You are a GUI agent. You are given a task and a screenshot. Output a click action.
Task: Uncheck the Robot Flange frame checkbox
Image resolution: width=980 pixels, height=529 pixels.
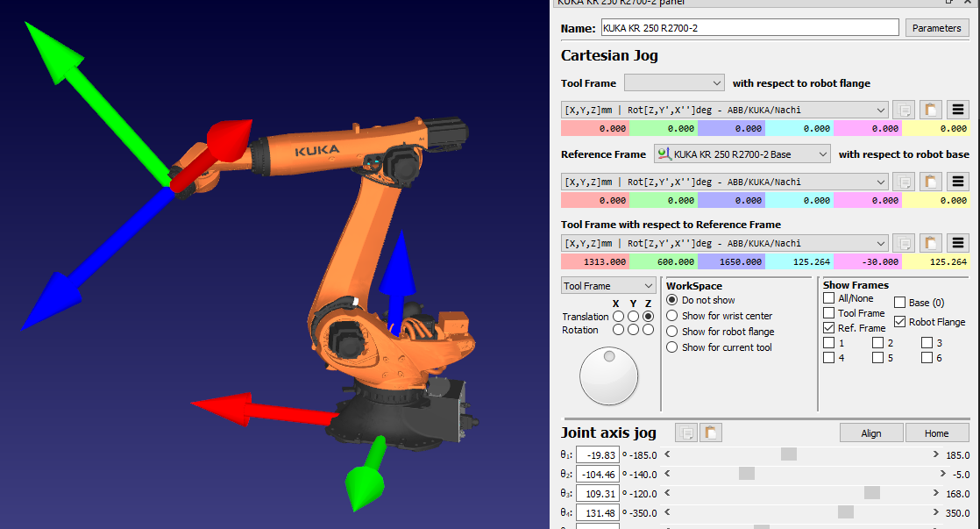pyautogui.click(x=899, y=322)
